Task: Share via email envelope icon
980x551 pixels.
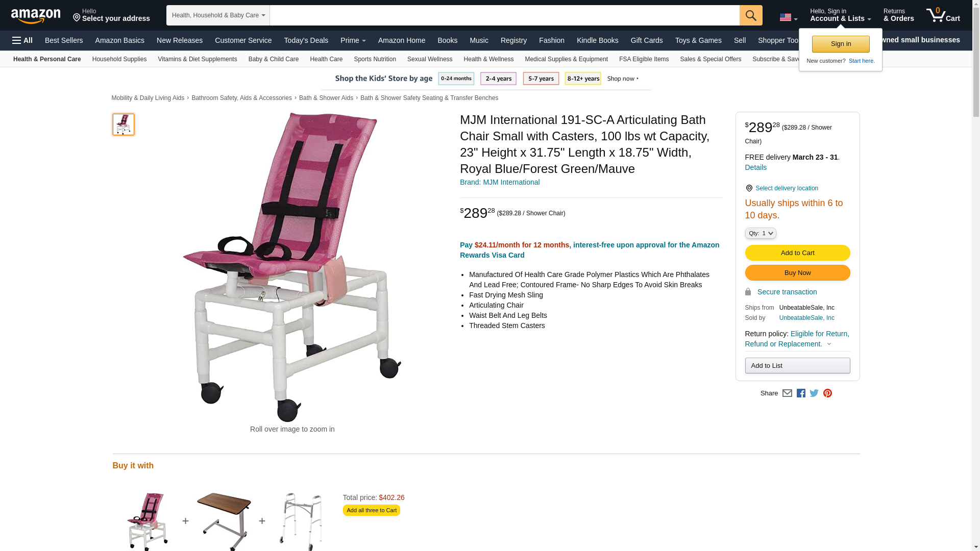Action: coord(787,393)
